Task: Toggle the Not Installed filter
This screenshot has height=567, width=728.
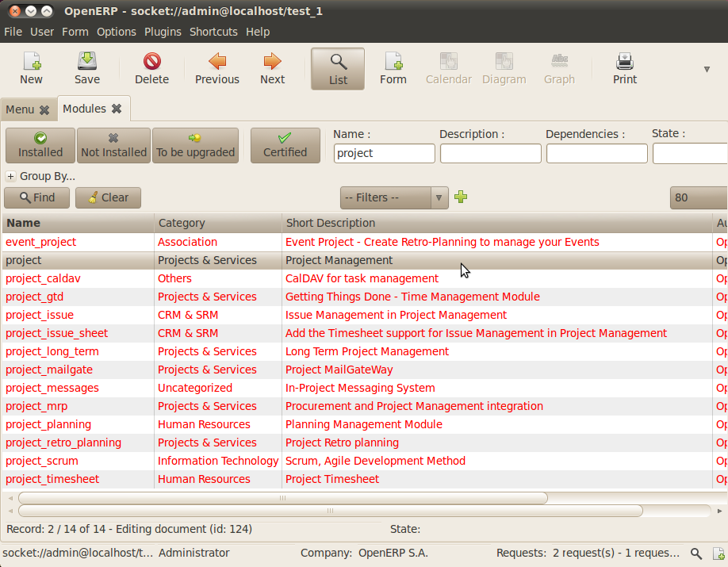Action: point(113,145)
